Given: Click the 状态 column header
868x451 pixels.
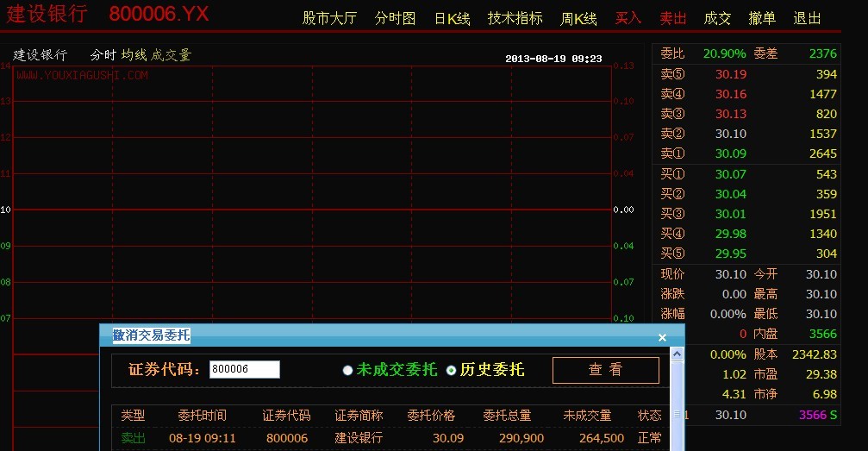Looking at the screenshot, I should click(649, 416).
